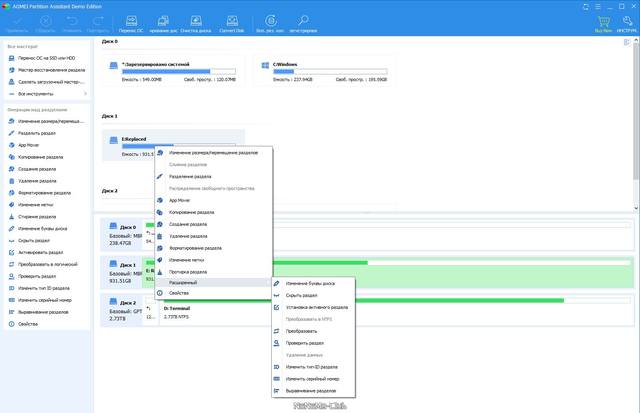Select the 'C:Windows' partition card
The height and width of the screenshot is (413, 640).
[x=324, y=71]
